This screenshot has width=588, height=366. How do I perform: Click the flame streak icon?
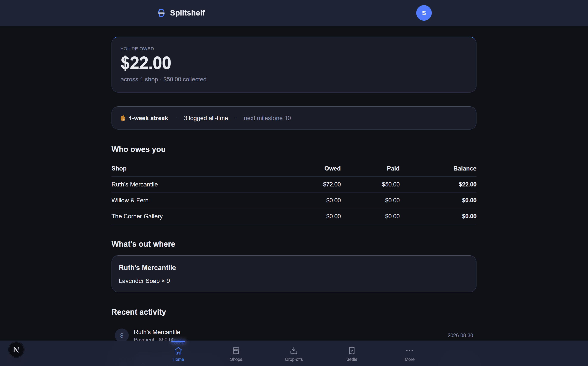coord(123,118)
